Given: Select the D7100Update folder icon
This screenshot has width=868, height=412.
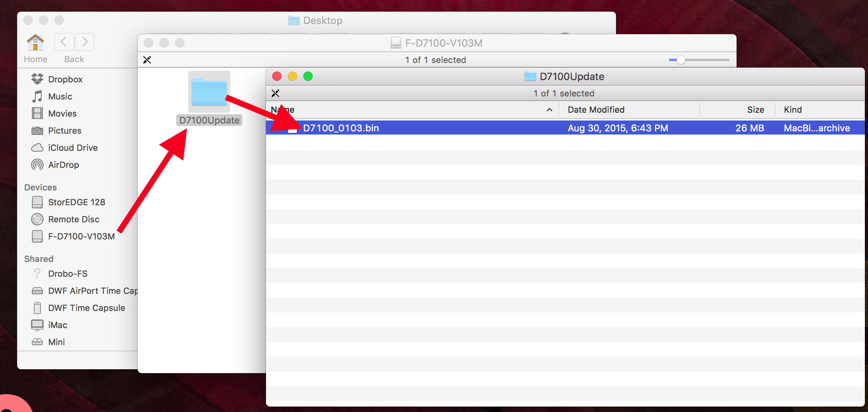Looking at the screenshot, I should (209, 92).
